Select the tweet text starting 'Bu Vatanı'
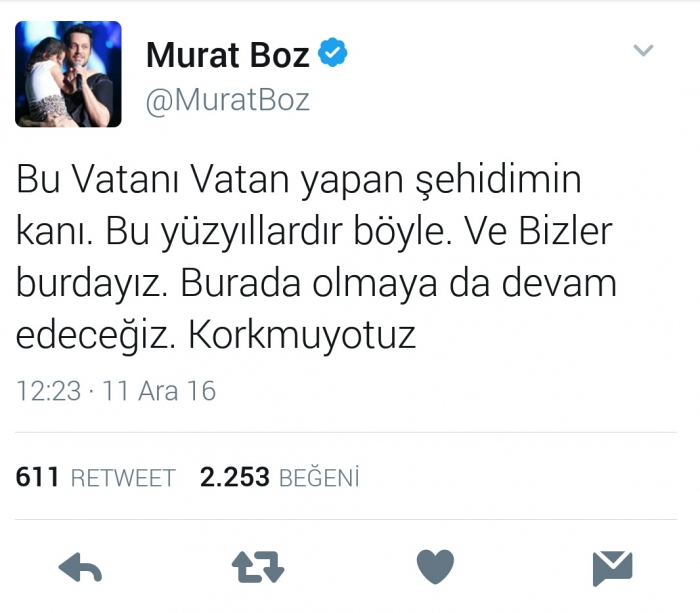Viewport: 700px width, 613px height. (316, 257)
